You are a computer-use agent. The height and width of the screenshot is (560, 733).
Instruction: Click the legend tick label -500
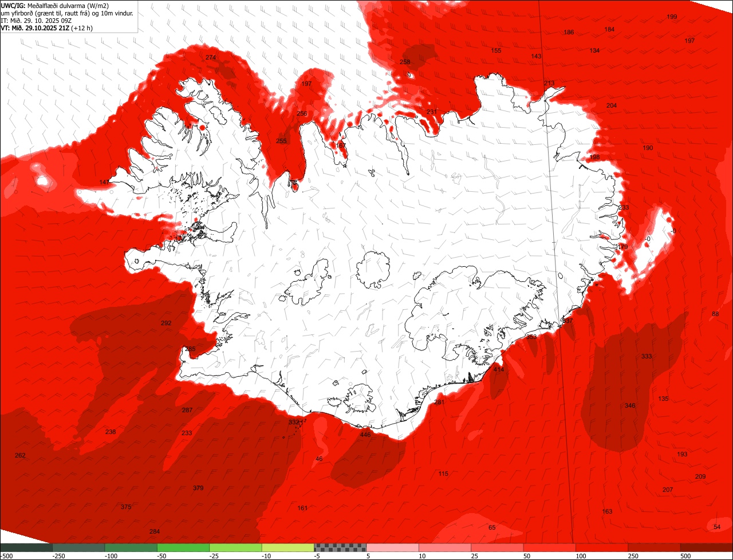(6, 556)
